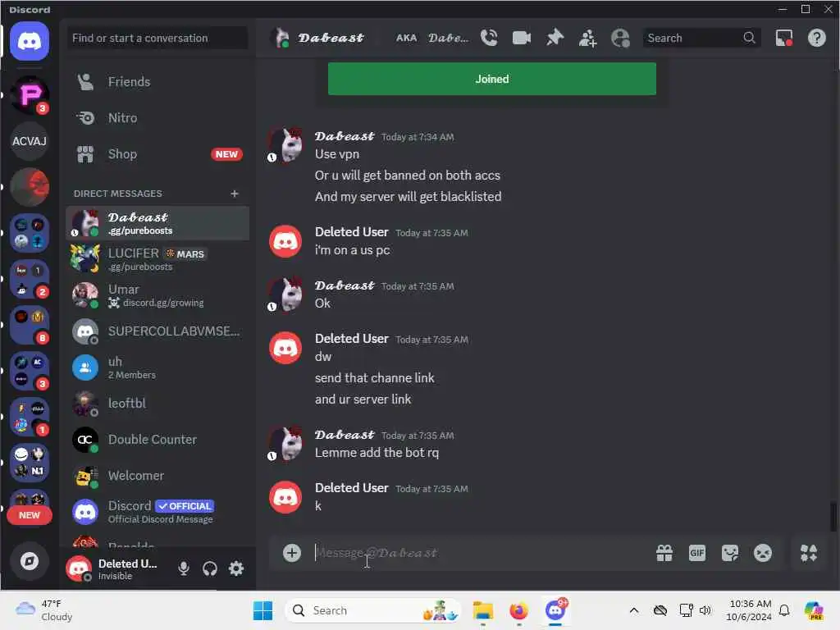The width and height of the screenshot is (840, 630).
Task: Add friends to this DM
Action: point(587,38)
